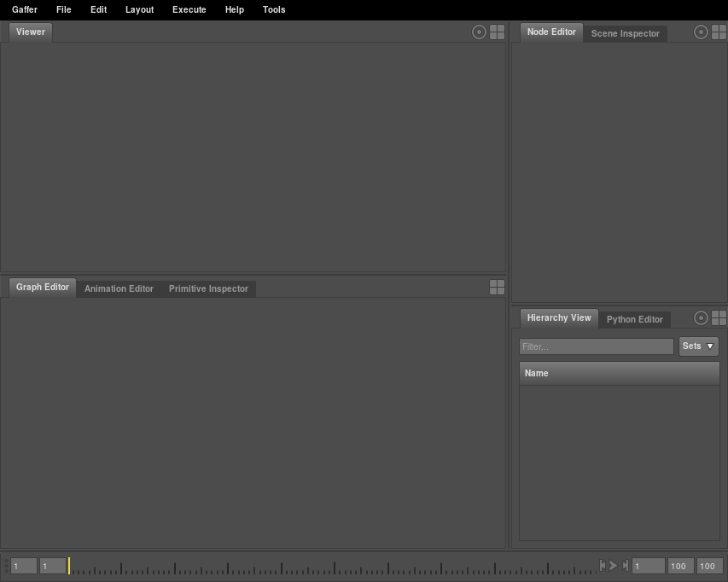Switch to the Scene Inspector tab

point(625,34)
